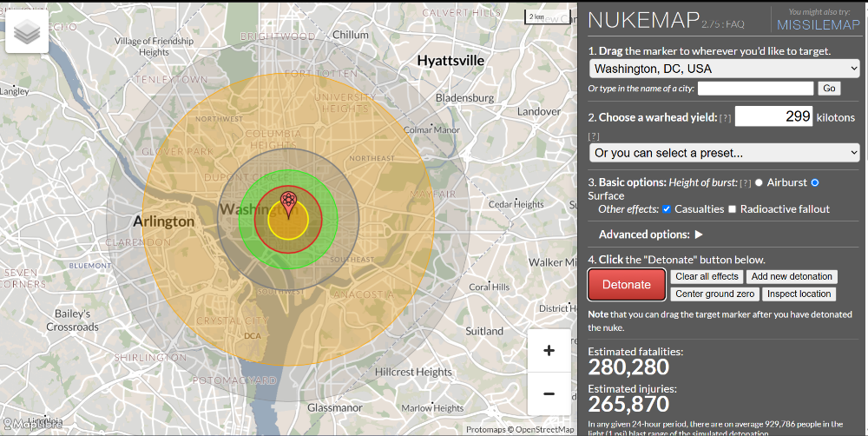Open the warhead preset dropdown
The height and width of the screenshot is (436, 868).
pyautogui.click(x=724, y=153)
